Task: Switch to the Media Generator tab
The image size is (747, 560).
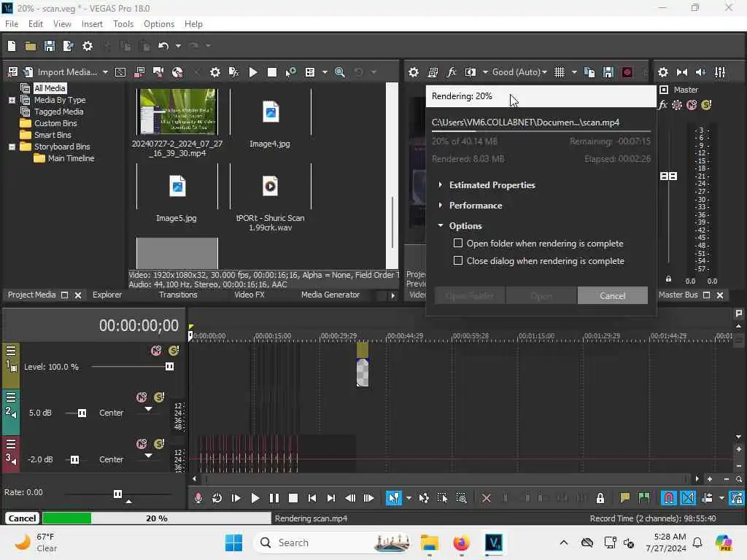Action: click(x=330, y=295)
